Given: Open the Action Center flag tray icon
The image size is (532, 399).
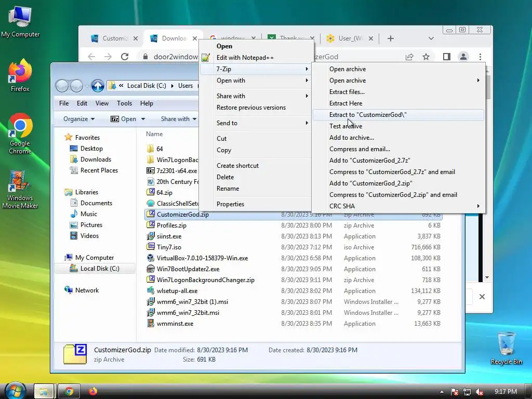Looking at the screenshot, I should coord(454,392).
